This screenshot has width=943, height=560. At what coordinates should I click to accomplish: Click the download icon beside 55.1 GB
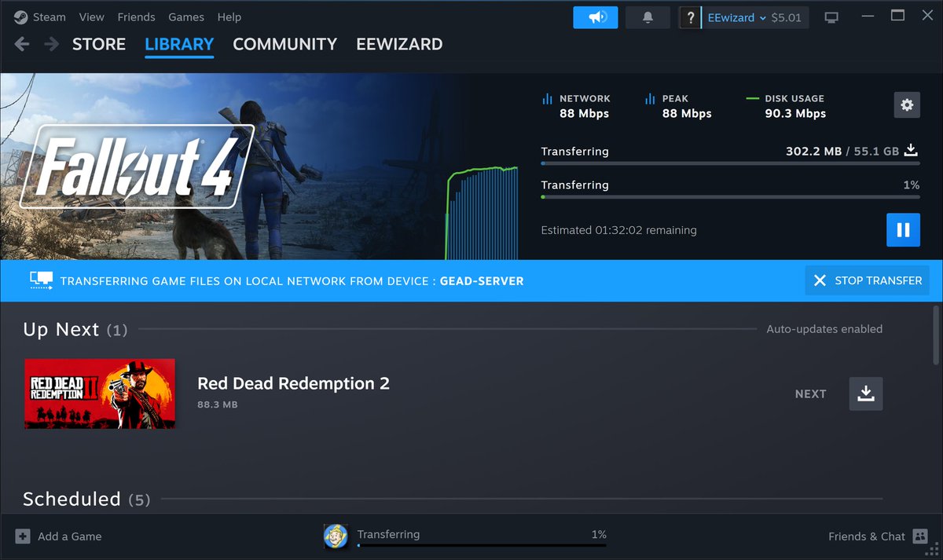(x=912, y=151)
